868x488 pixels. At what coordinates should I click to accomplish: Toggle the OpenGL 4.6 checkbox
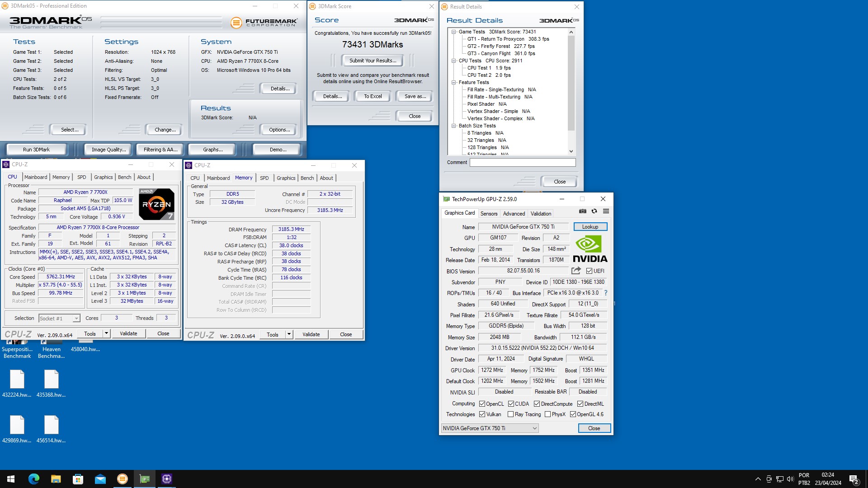click(x=573, y=414)
